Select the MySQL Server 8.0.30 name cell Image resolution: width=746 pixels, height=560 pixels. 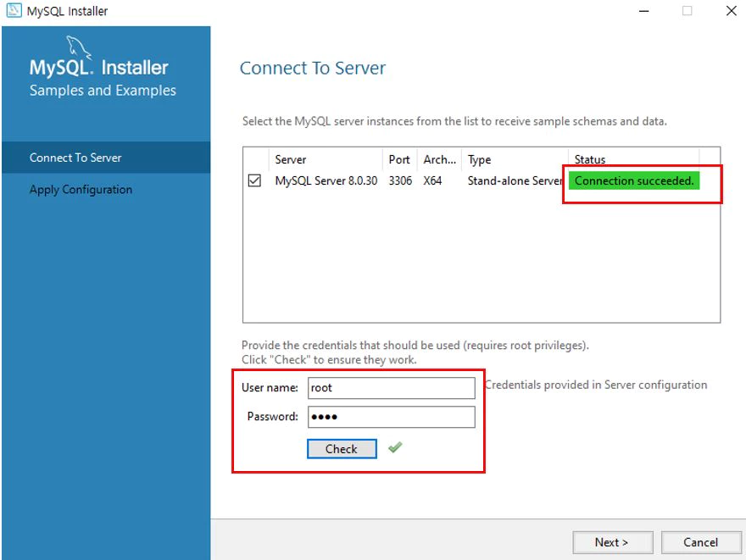tap(326, 180)
